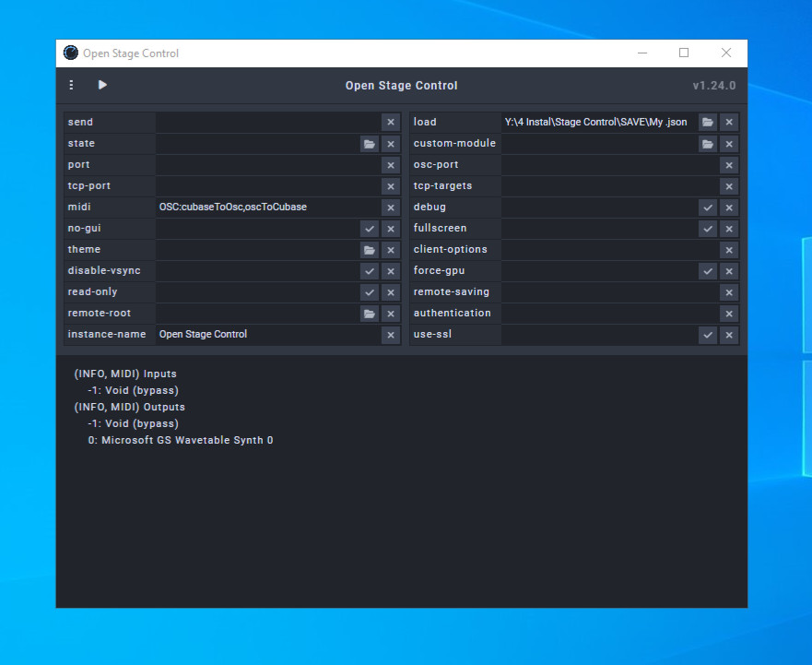Browse for a session file to load
This screenshot has width=812, height=665.
pos(708,123)
